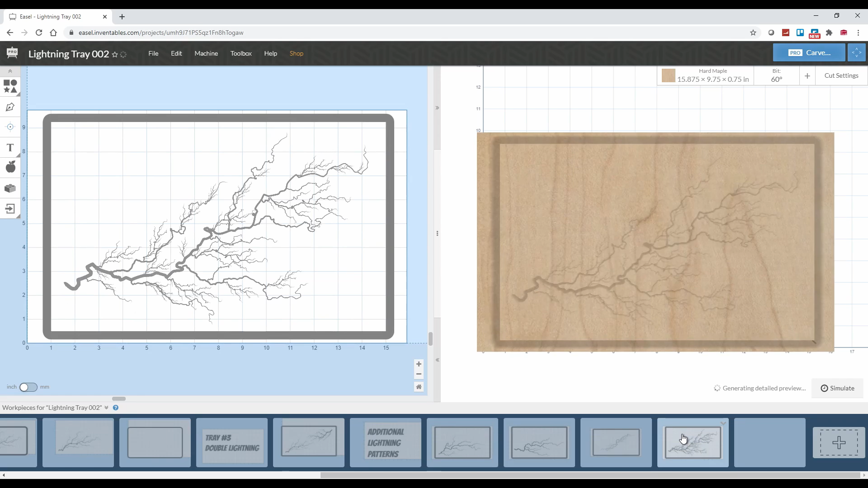Click the Simulate button
This screenshot has width=868, height=488.
[837, 388]
